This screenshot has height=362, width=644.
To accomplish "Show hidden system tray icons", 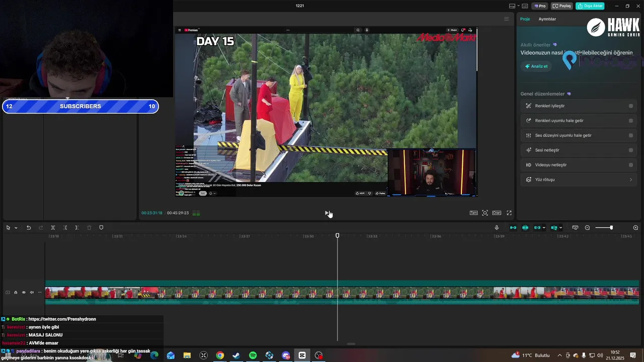I will click(560, 355).
